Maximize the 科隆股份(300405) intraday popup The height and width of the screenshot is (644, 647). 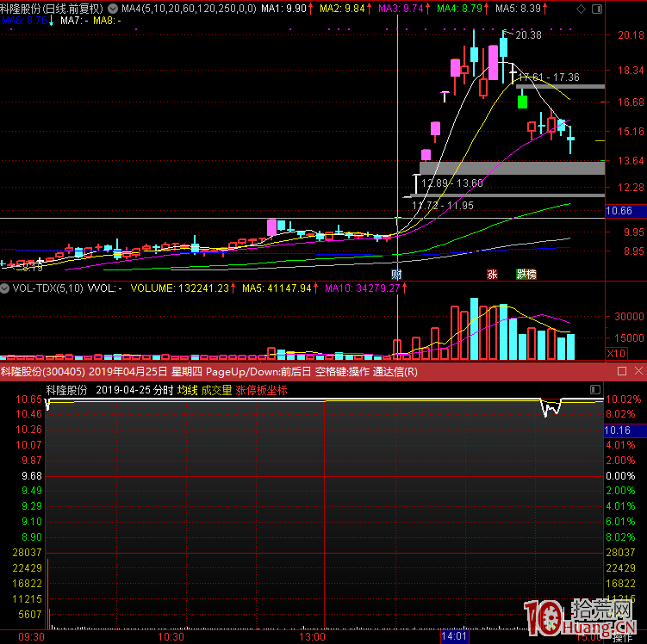[622, 371]
